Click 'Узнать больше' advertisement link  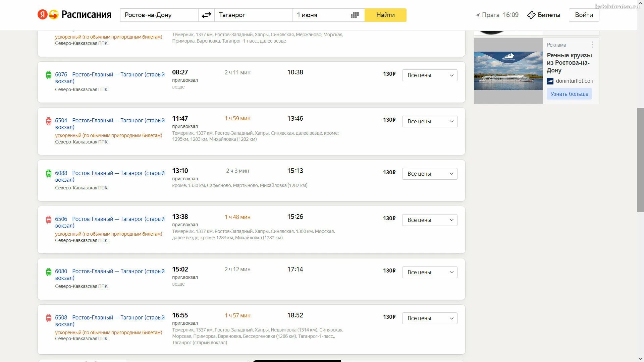[569, 94]
